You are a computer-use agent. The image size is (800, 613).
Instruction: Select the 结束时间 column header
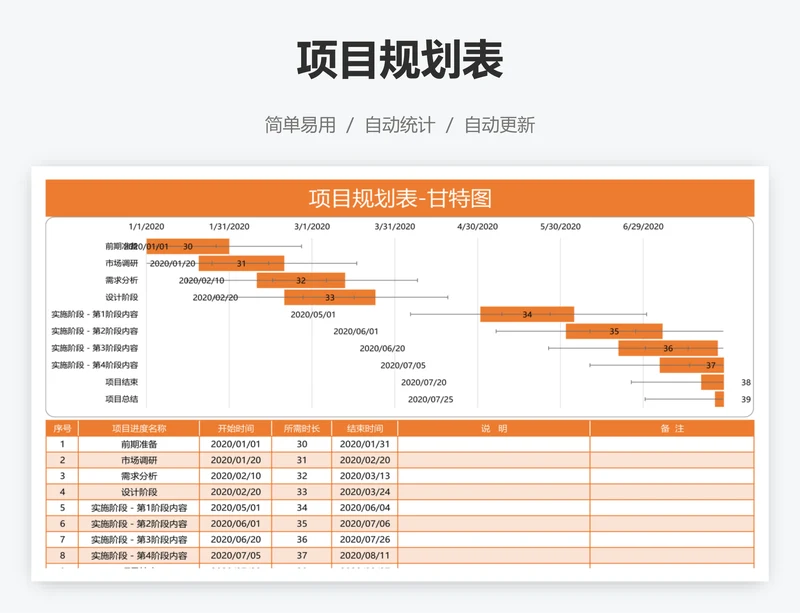click(365, 428)
